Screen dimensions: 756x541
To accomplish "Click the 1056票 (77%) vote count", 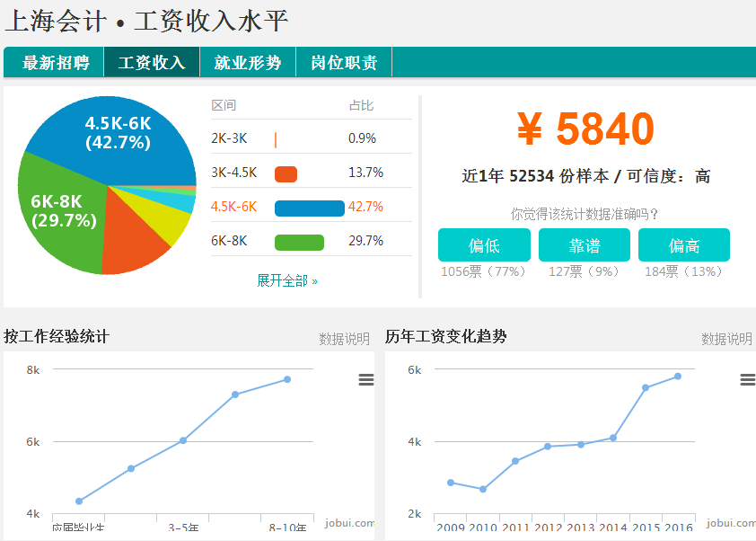I will pos(483,271).
